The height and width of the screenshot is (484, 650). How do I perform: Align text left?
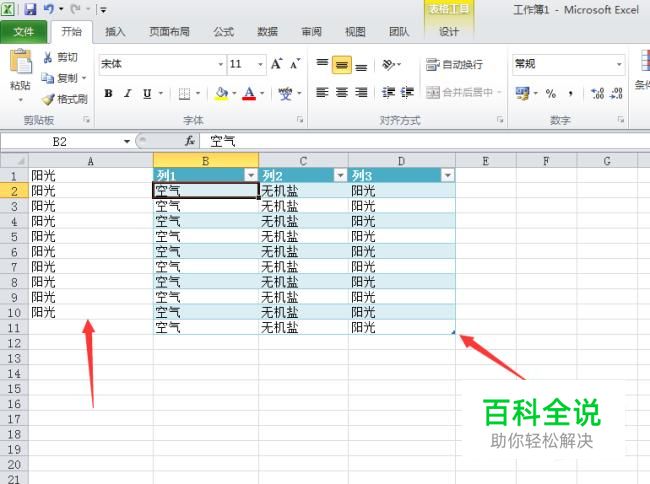coord(322,92)
